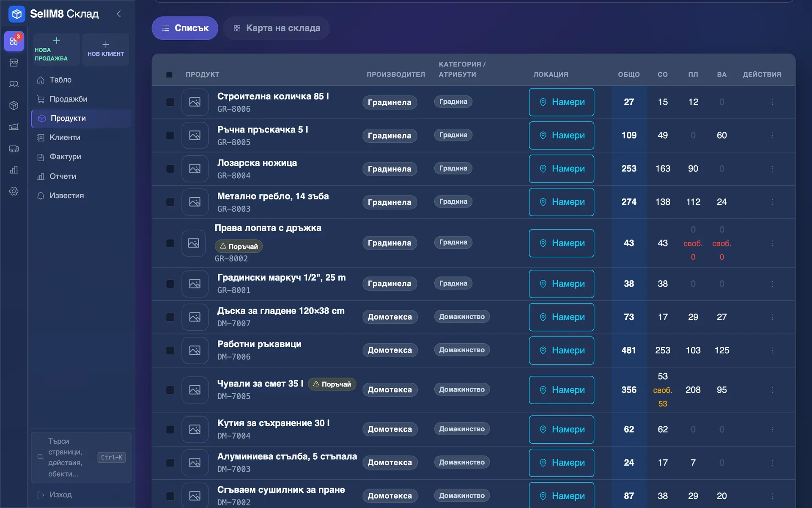Open the dashboard grid icon with notification badge

coord(14,41)
